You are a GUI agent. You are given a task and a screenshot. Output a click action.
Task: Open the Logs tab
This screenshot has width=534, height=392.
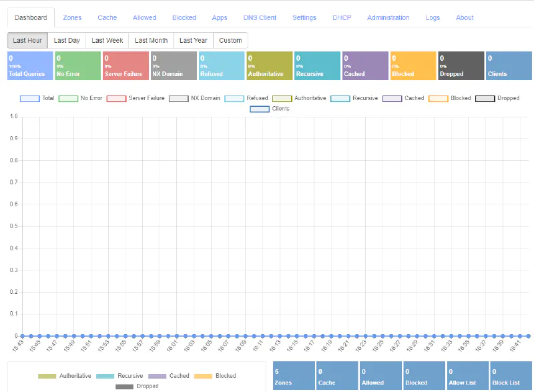pos(433,18)
